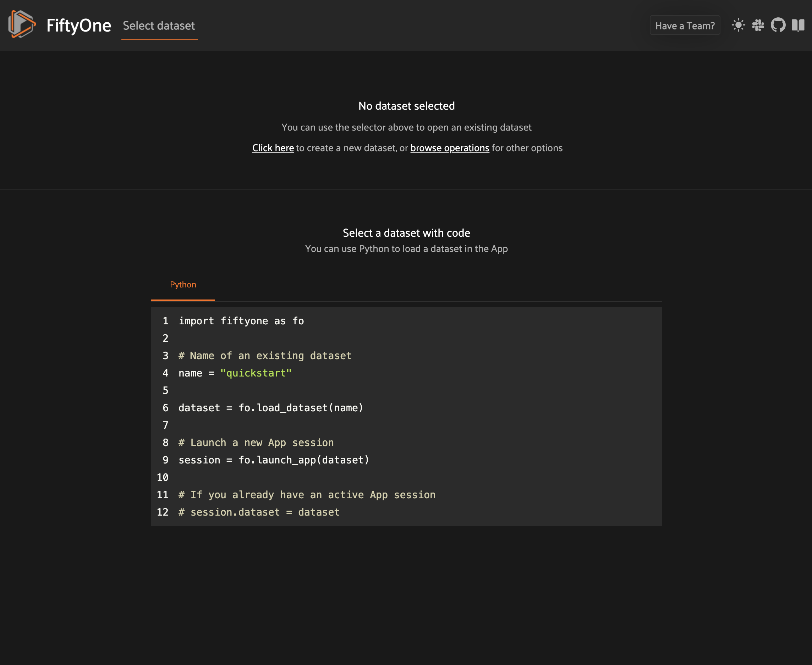
Task: Open the Slack community icon
Action: coord(758,25)
